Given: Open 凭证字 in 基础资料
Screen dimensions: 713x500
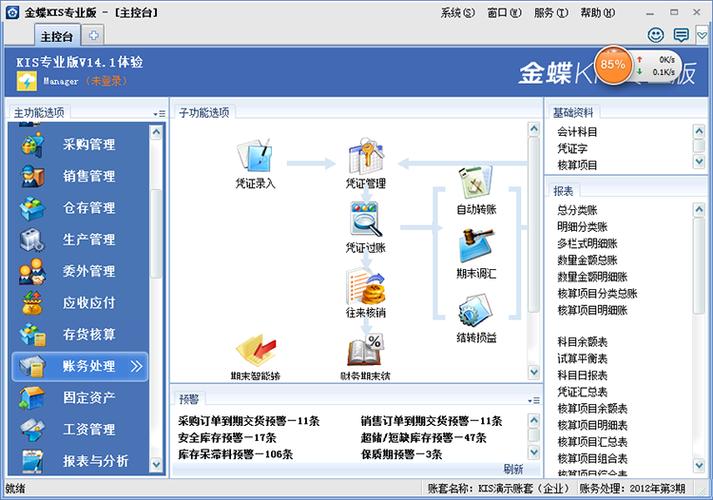Looking at the screenshot, I should (572, 149).
